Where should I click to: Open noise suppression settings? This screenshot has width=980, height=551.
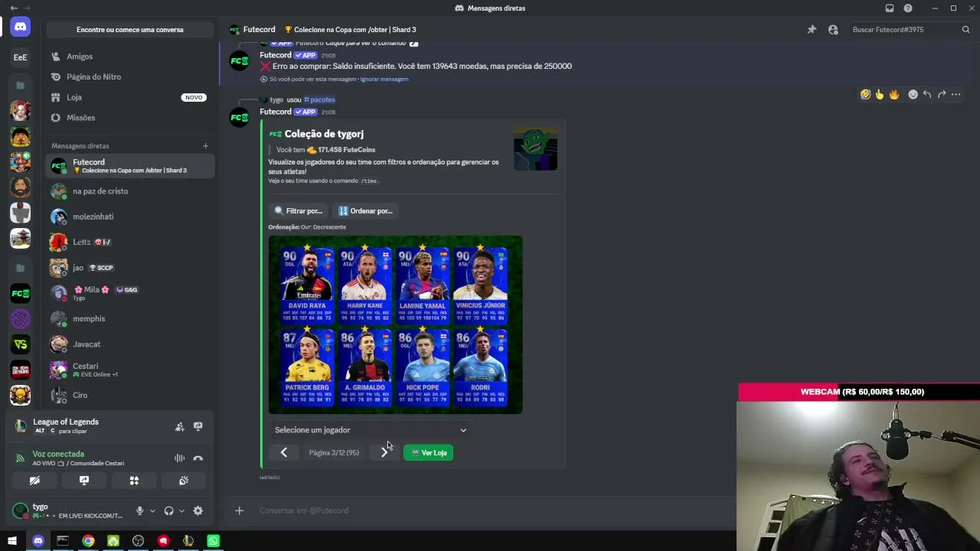[180, 458]
